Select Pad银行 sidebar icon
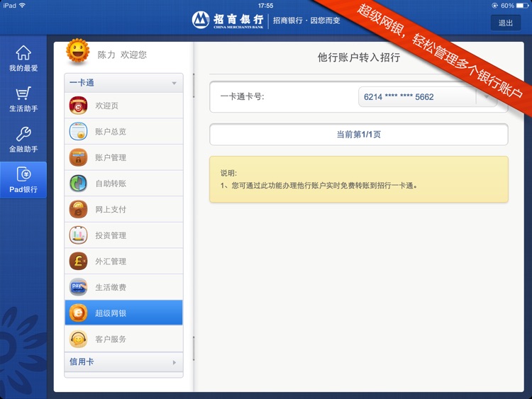 coord(23,180)
